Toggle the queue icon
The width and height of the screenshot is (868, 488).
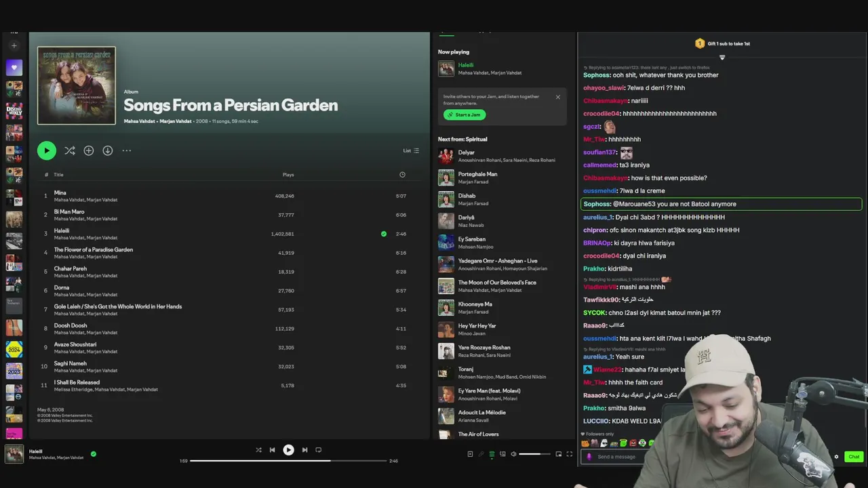(x=492, y=454)
